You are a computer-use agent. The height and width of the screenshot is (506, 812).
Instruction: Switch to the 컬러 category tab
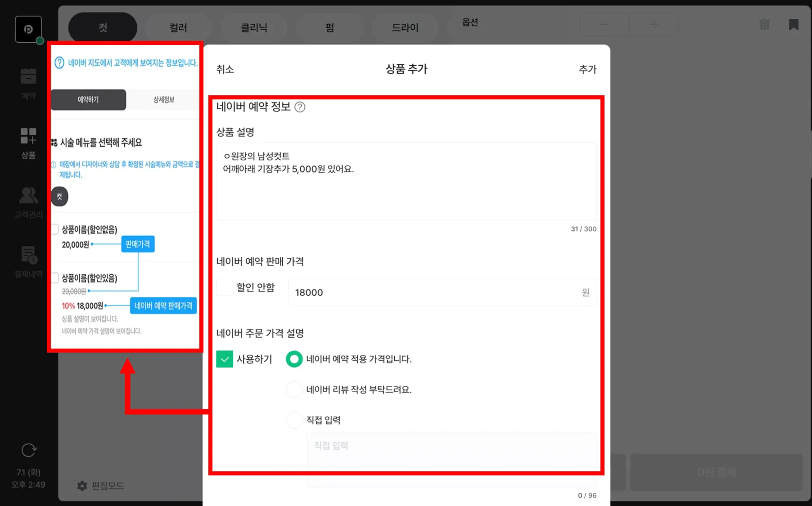tap(178, 28)
